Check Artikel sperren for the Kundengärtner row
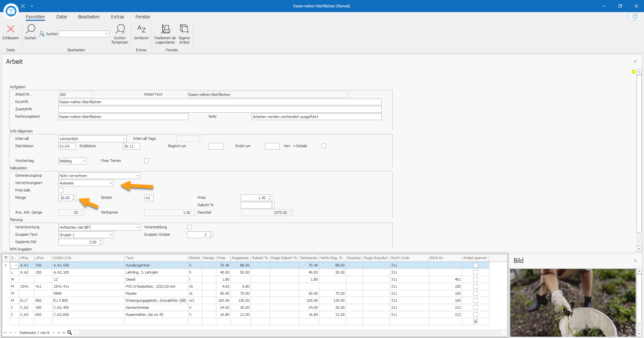644x338 pixels. point(476,265)
